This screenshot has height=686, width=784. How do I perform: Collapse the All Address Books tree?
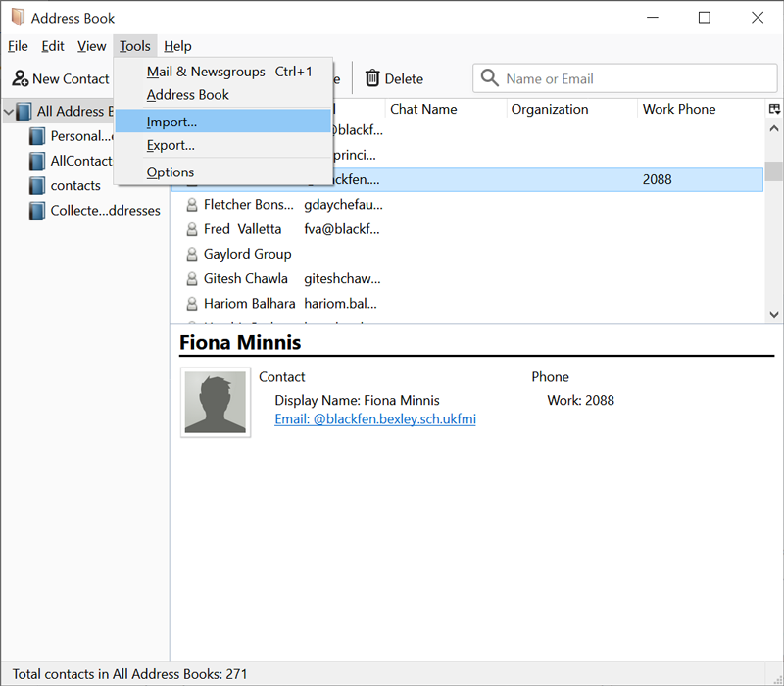9,111
